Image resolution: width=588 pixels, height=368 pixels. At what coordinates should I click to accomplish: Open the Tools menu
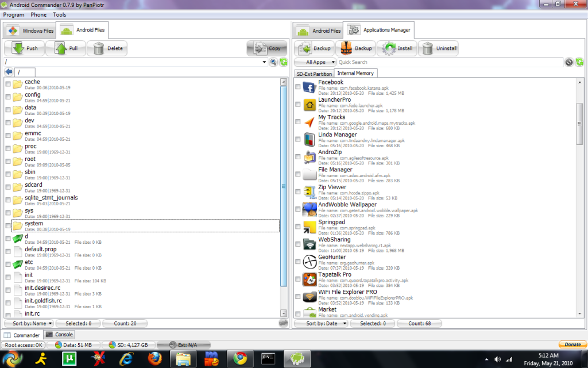(x=59, y=14)
